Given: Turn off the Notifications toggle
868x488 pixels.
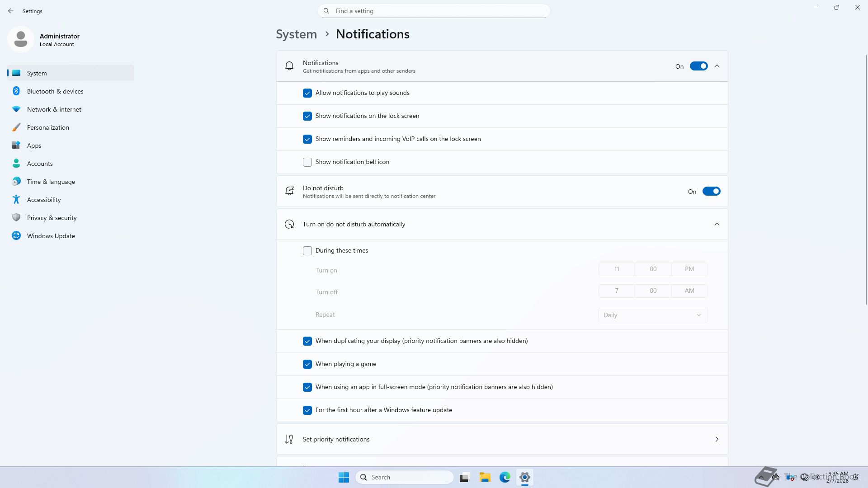Looking at the screenshot, I should pos(698,66).
